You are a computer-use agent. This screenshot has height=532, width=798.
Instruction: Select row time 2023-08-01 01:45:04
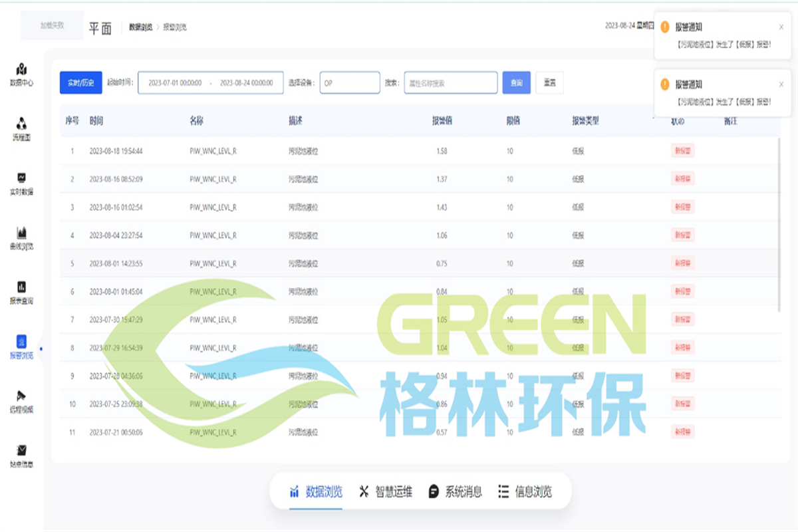(116, 291)
